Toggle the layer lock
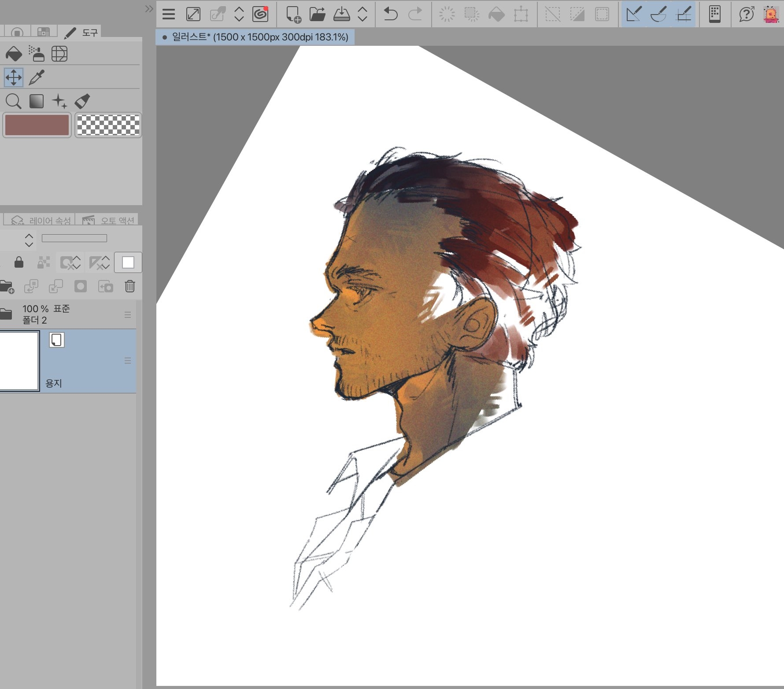Viewport: 784px width, 689px height. tap(18, 263)
